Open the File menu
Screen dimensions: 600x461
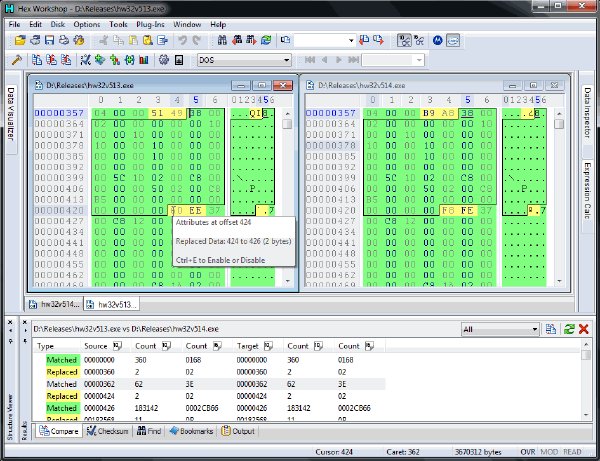[x=14, y=24]
